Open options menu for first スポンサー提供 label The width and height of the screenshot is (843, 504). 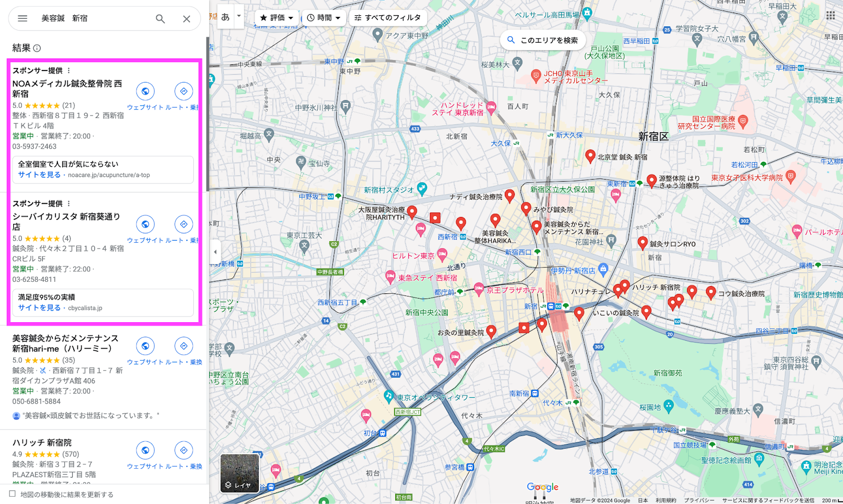tap(68, 71)
